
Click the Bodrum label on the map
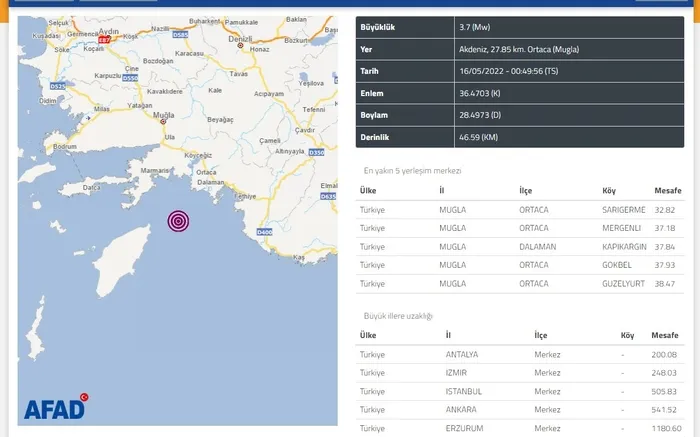tap(65, 146)
